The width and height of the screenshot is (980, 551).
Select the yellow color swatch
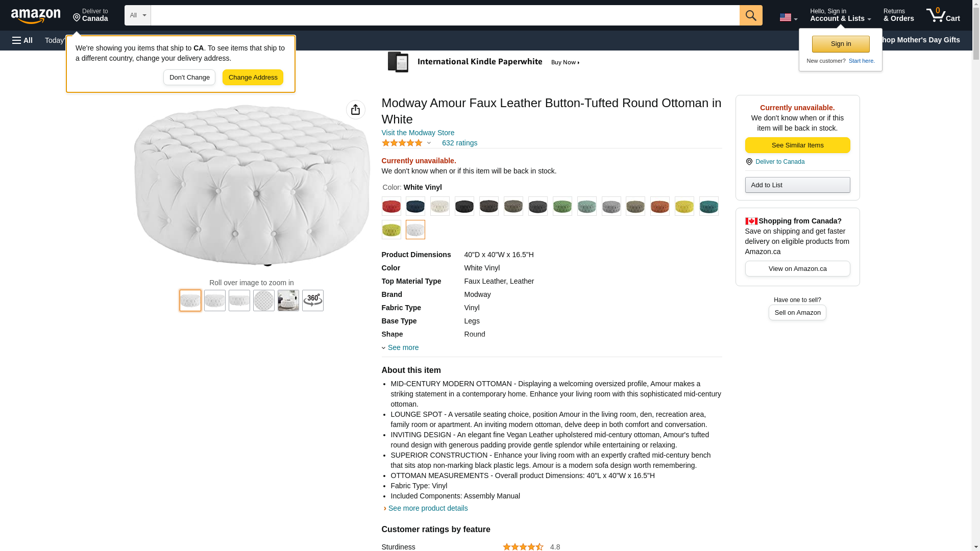click(684, 206)
